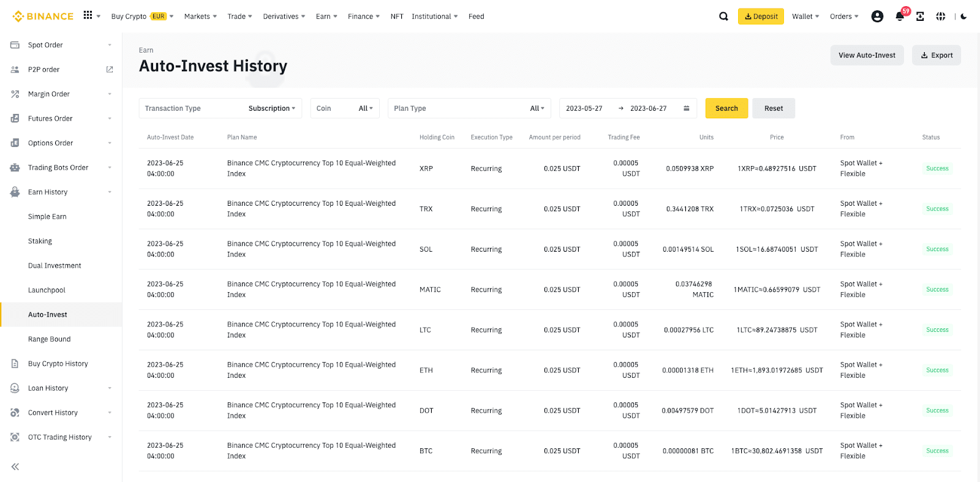This screenshot has width=980, height=482.
Task: Reset the history filters
Action: pos(774,108)
